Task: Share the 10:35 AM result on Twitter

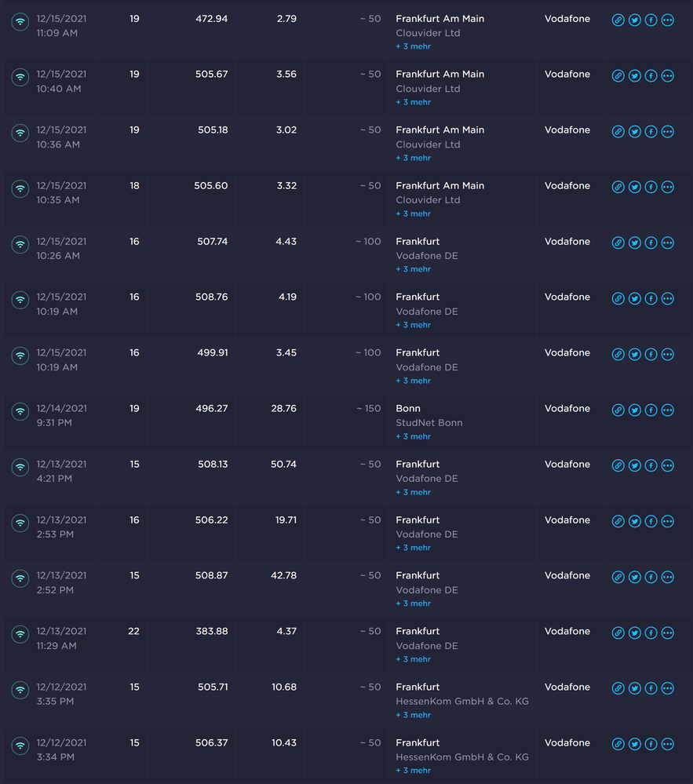Action: (634, 187)
